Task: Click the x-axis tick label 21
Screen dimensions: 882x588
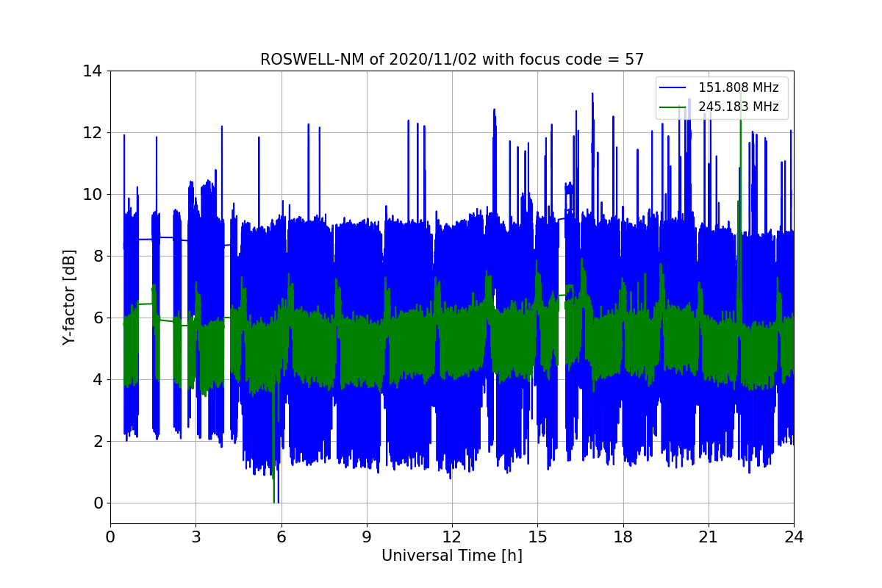Action: coord(709,537)
